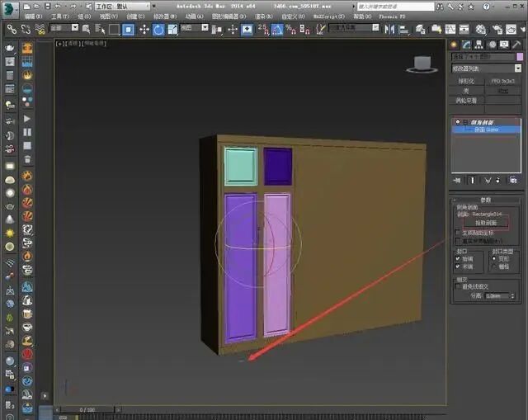Click the trash delete icon in Phoenix toolbar

(x=27, y=159)
